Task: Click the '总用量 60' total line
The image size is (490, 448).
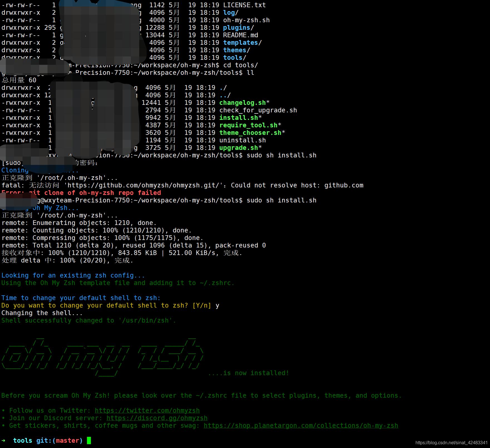Action: (x=19, y=80)
